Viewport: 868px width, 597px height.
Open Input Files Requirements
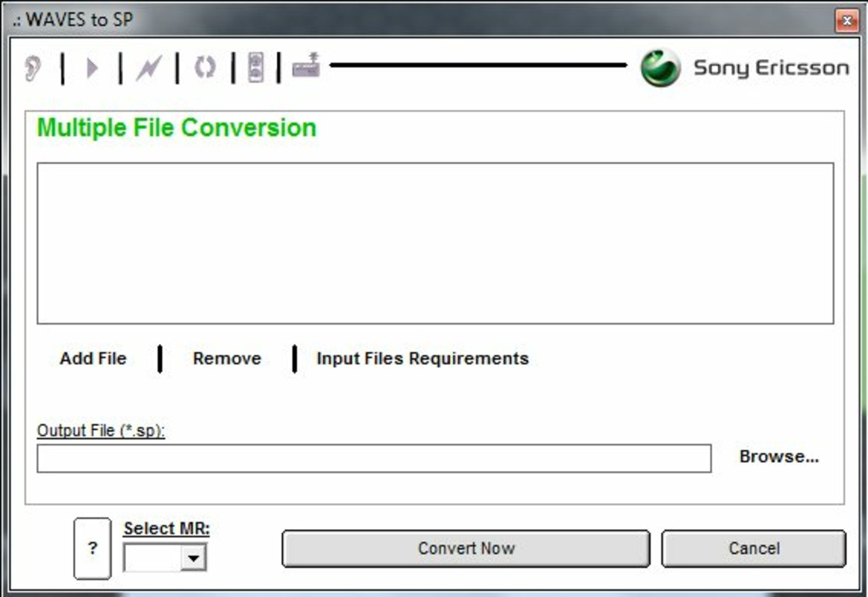(422, 358)
